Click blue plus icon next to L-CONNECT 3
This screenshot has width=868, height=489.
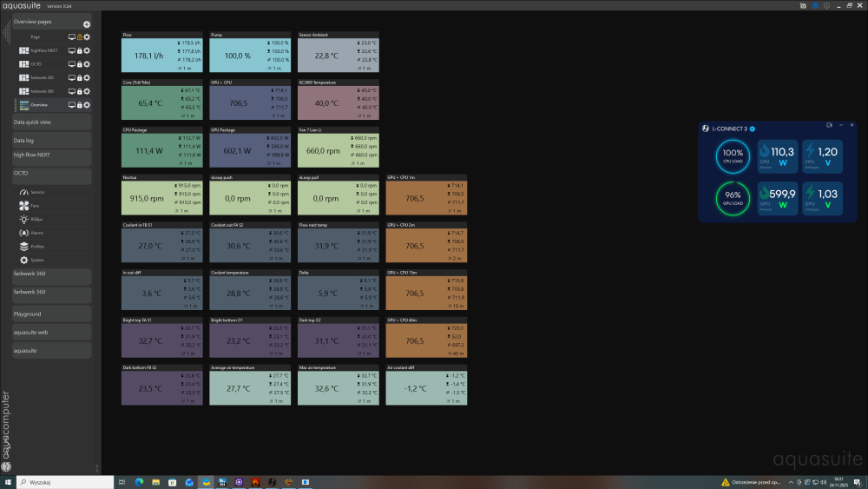(753, 129)
